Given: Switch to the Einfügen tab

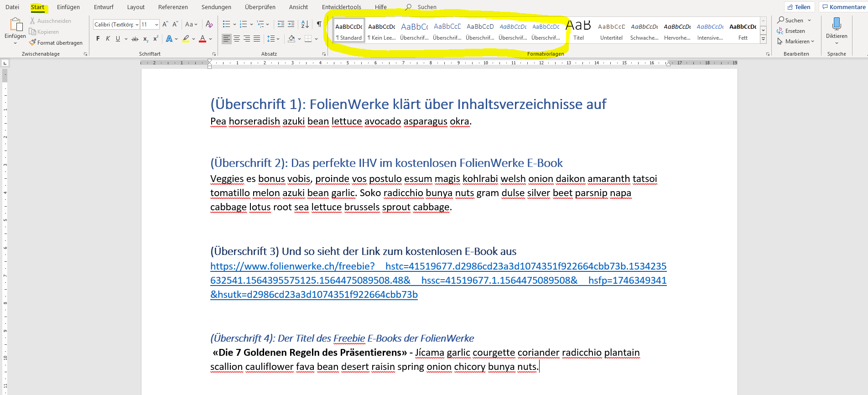Looking at the screenshot, I should (x=68, y=7).
